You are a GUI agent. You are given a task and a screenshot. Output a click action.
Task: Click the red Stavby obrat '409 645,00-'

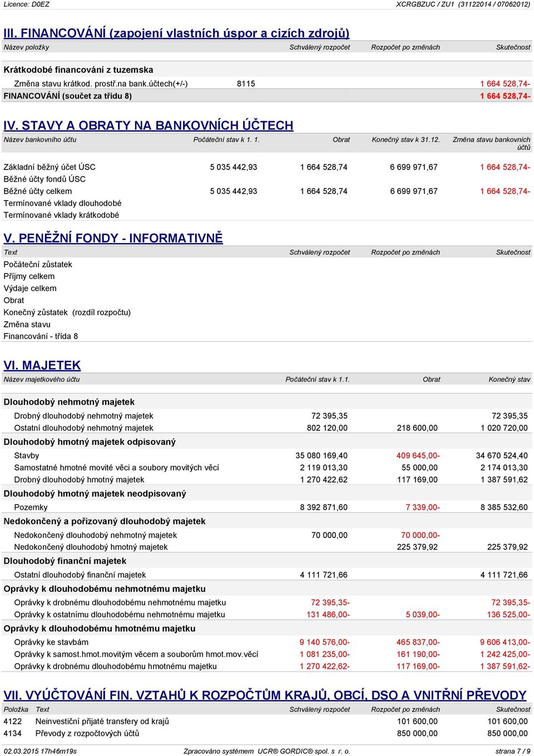pyautogui.click(x=418, y=456)
